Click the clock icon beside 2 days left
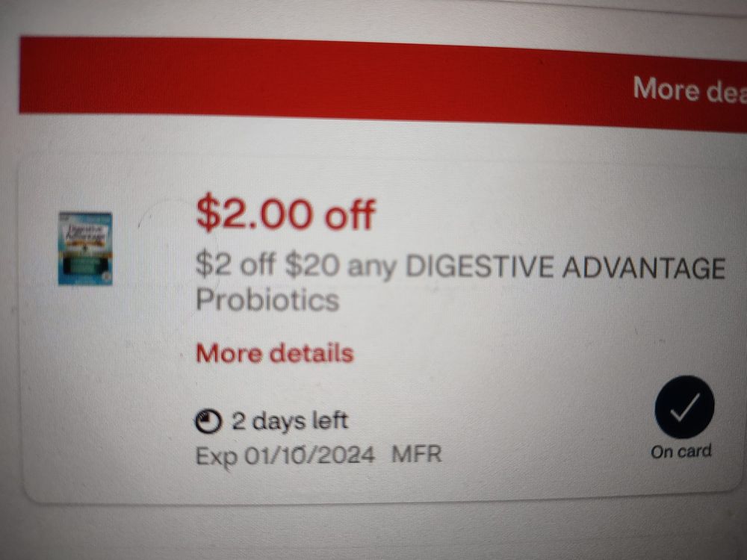Viewport: 747px width, 560px height. [x=208, y=421]
